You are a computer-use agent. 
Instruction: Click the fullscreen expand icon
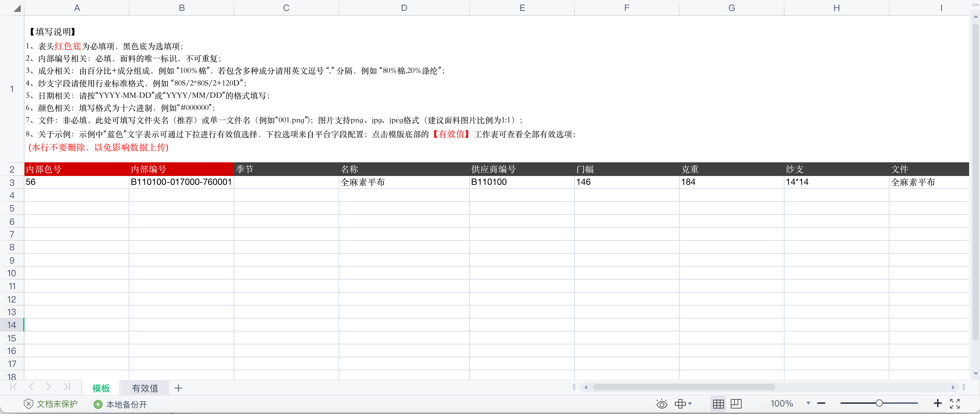click(x=954, y=403)
